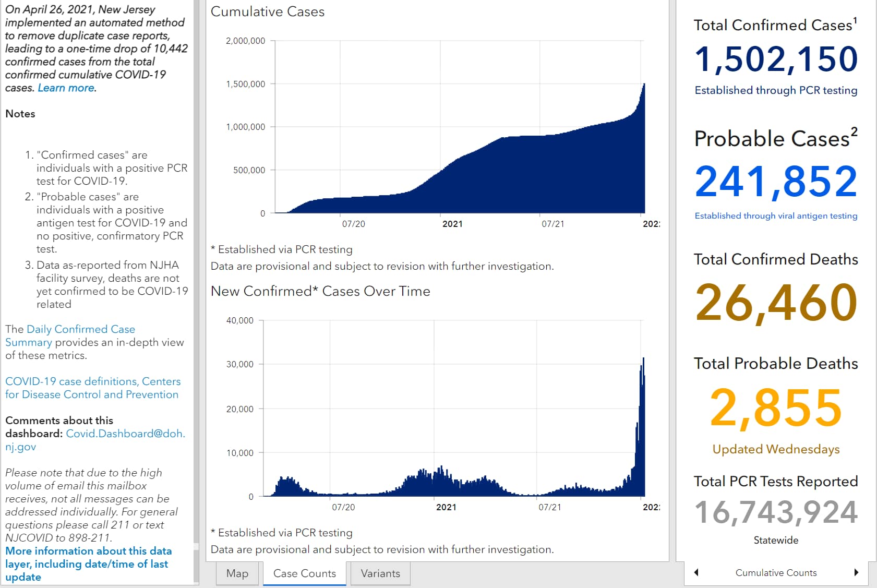
Task: Open the Variants tab
Action: (x=380, y=573)
